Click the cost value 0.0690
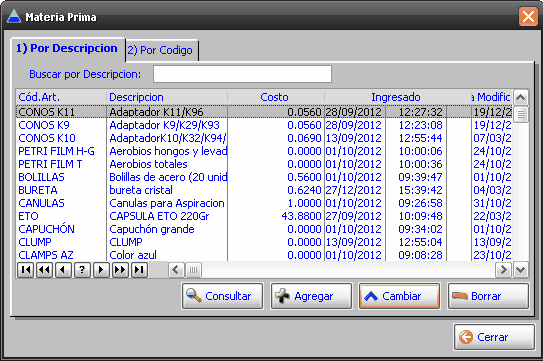 coord(304,138)
